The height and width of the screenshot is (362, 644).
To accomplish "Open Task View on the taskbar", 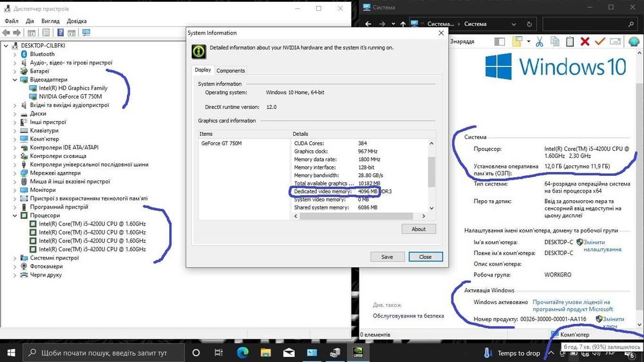I will (218, 352).
